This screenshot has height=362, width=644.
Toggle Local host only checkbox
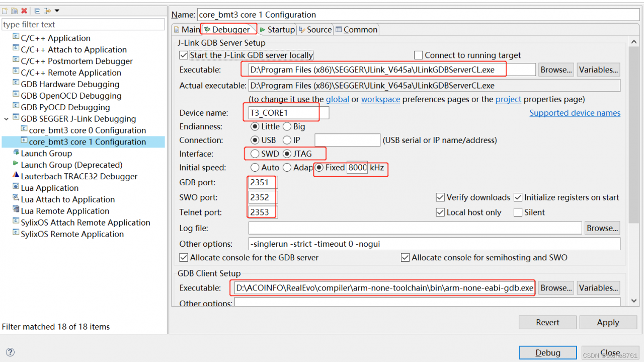[440, 212]
